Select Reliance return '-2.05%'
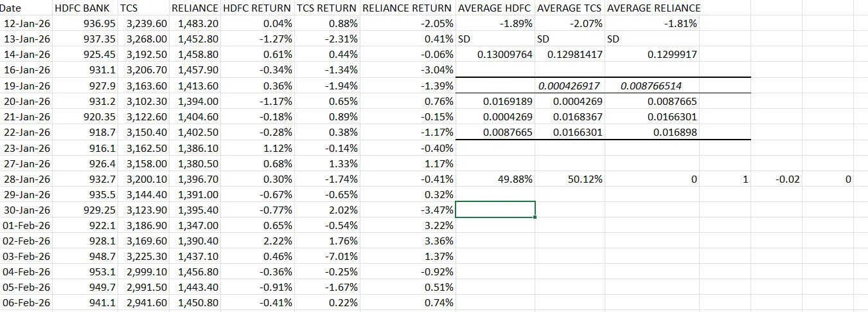 coord(407,24)
